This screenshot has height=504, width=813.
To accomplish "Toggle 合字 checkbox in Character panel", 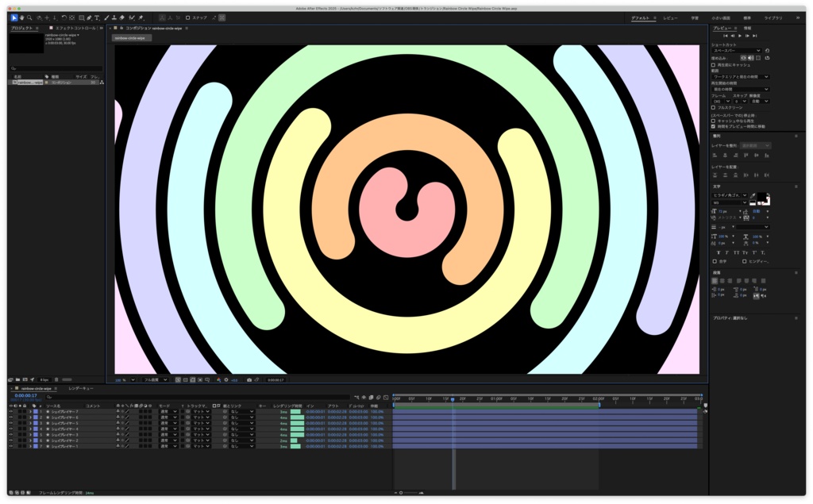I will 715,261.
